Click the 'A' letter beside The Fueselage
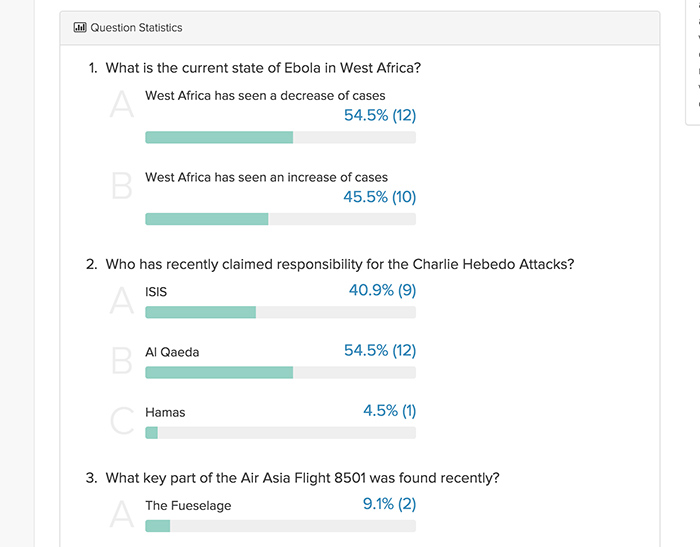Viewport: 700px width, 547px height. (x=121, y=514)
